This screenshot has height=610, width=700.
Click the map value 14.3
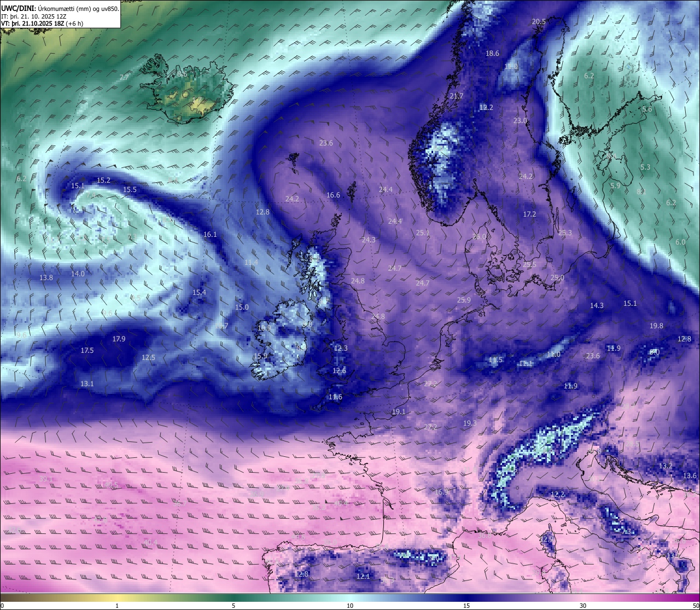[x=597, y=306]
